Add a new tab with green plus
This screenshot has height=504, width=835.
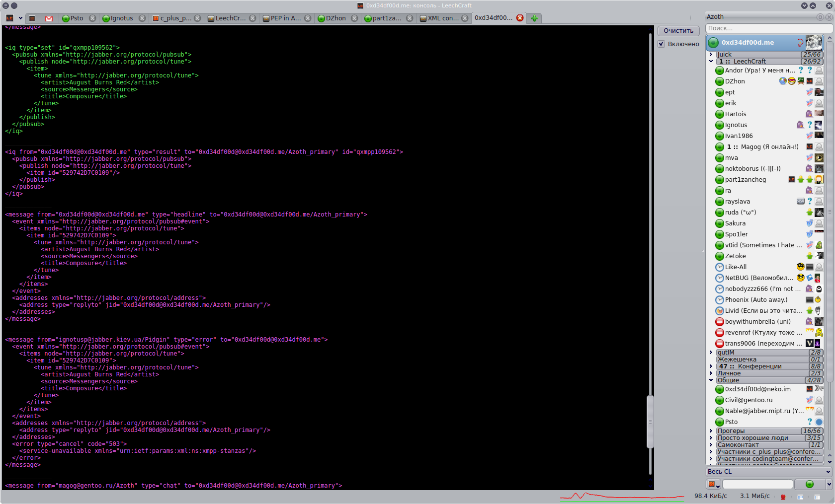pos(534,18)
